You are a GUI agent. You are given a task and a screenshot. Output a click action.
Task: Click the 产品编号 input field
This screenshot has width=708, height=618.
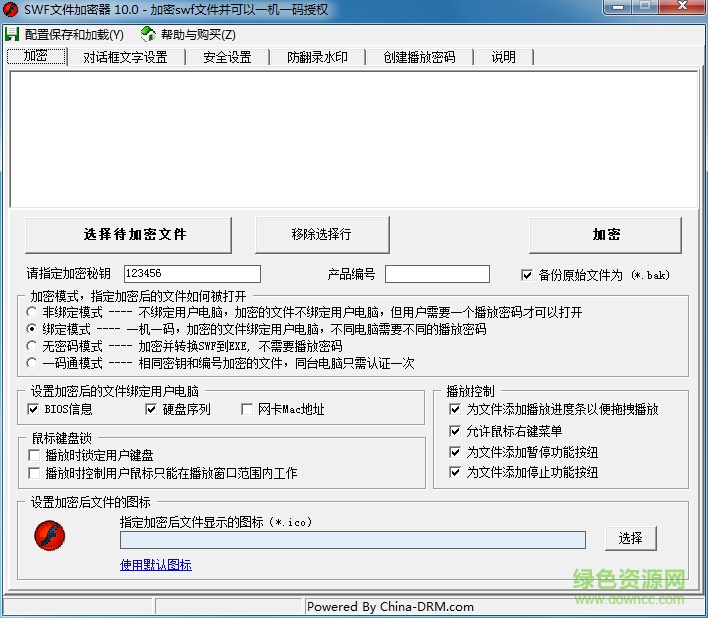437,274
